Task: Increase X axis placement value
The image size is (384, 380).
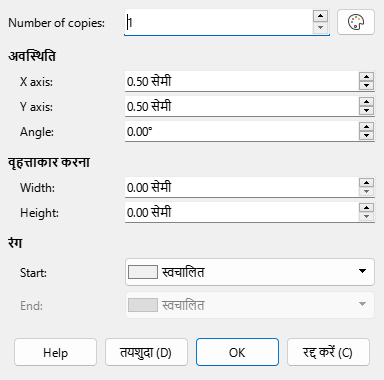Action: point(367,77)
